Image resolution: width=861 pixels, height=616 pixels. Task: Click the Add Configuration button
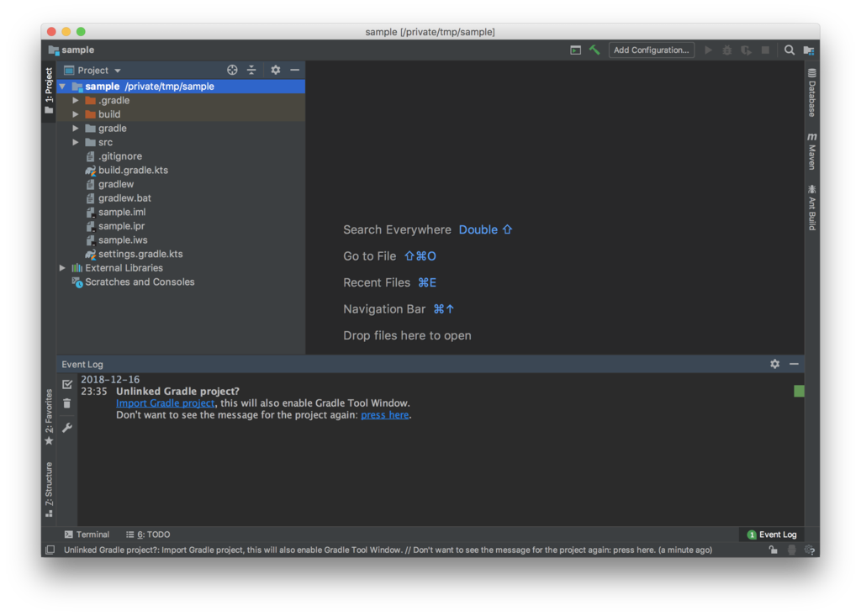(x=651, y=50)
